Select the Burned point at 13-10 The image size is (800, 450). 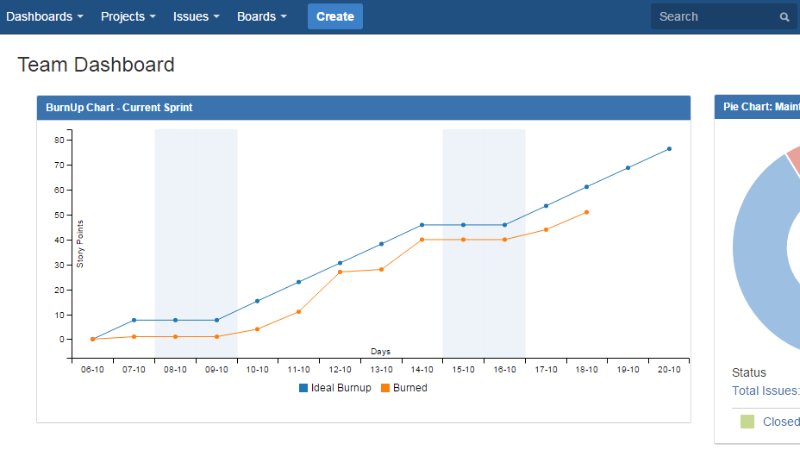[381, 269]
